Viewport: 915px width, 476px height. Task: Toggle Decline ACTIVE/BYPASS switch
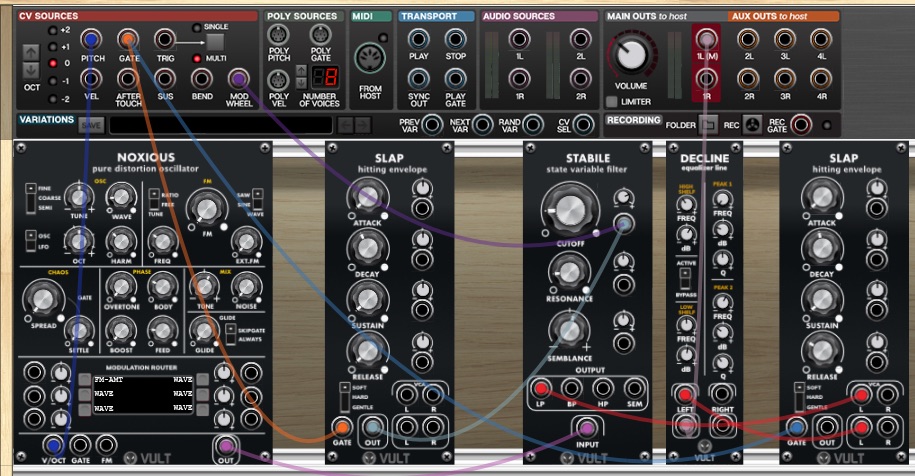click(x=685, y=278)
